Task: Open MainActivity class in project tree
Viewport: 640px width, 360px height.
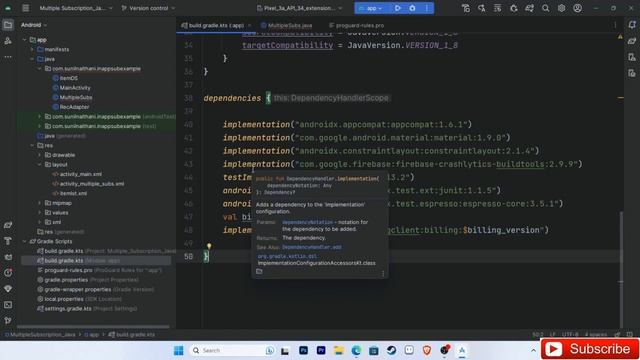Action: point(75,88)
